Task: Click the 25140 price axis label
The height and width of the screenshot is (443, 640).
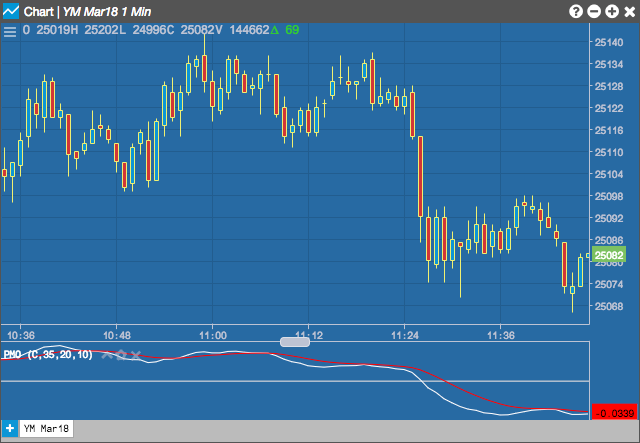Action: pos(609,42)
